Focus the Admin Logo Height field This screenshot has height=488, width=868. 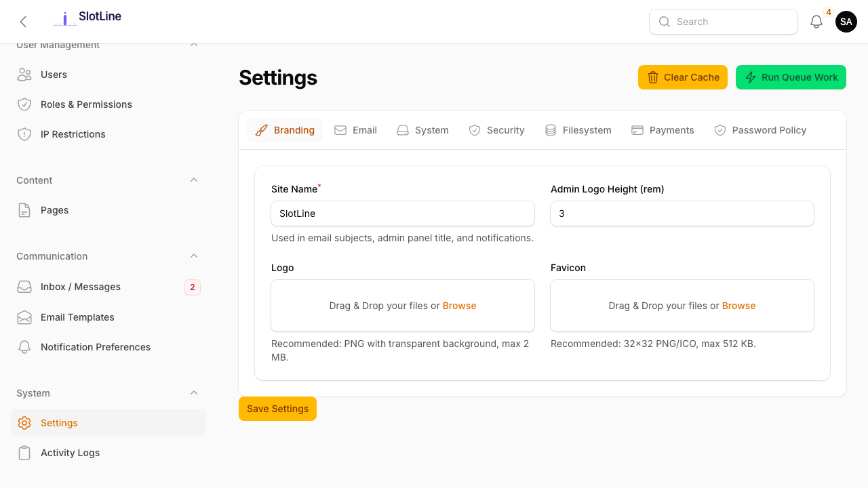[x=682, y=213]
